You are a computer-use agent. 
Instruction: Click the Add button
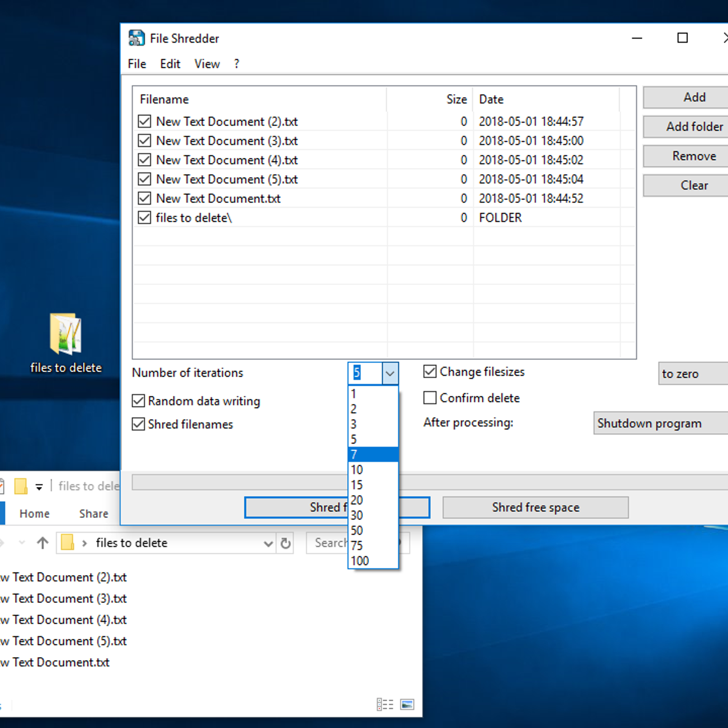click(686, 97)
